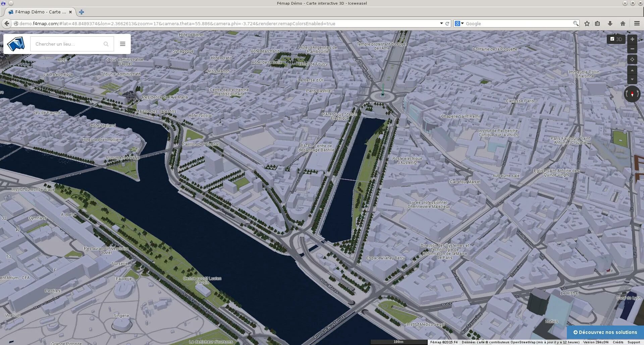This screenshot has height=345, width=644.
Task: Open the Support link
Action: coord(634,342)
